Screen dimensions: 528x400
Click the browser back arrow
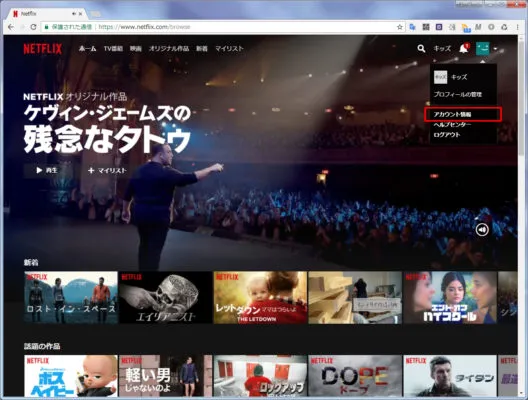click(x=11, y=27)
